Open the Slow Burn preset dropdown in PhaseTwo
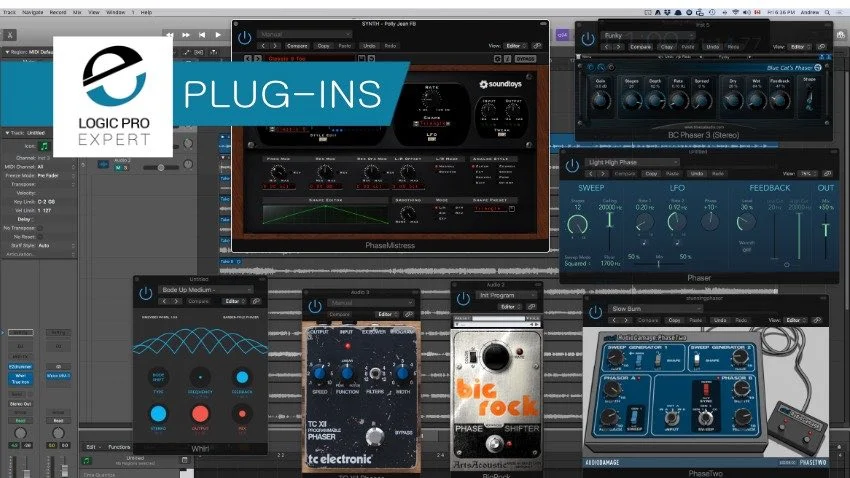The image size is (850, 478). (x=655, y=309)
